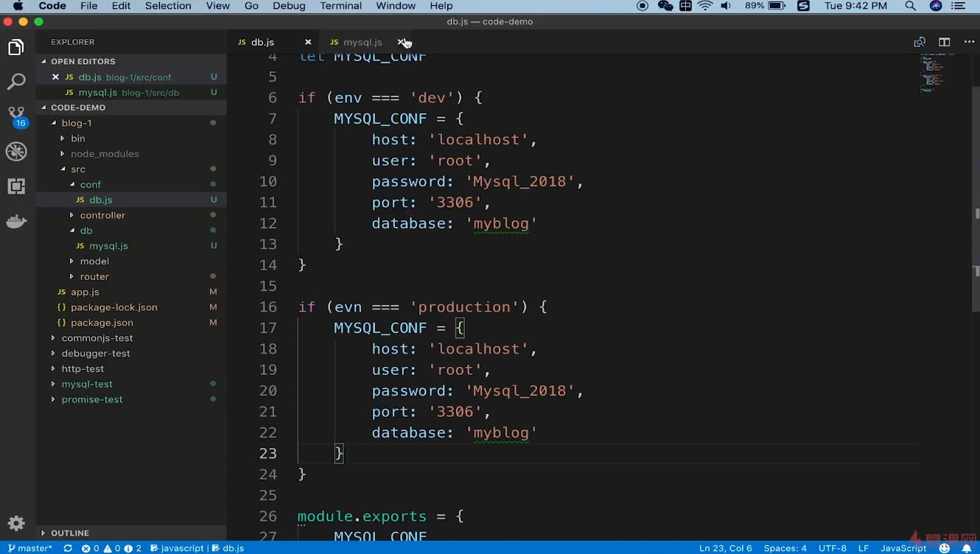Select package.json in the Explorer
The height and width of the screenshot is (554, 980).
click(102, 323)
